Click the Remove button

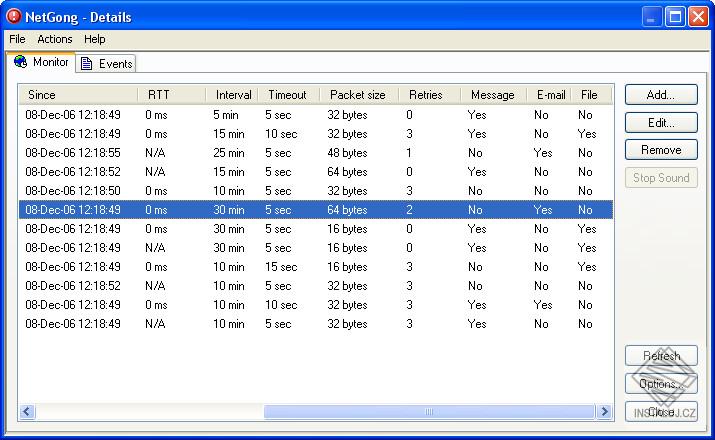661,150
